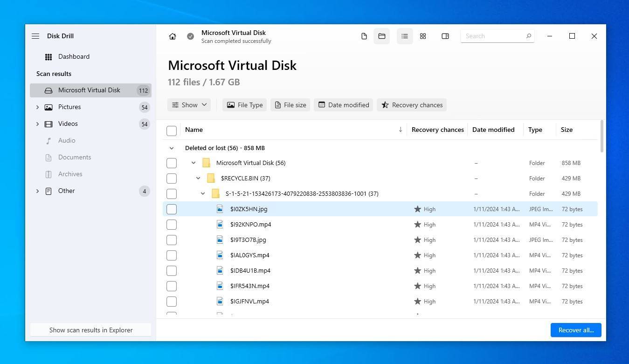Click the Audio note icon
Screen dimensions: 629x364
click(48, 141)
